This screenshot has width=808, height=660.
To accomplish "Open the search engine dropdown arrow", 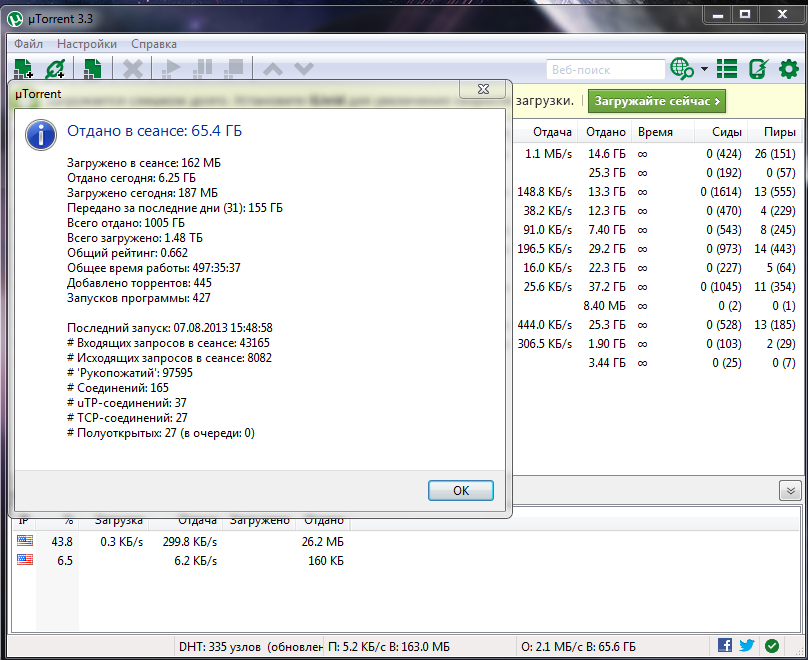I will [704, 69].
